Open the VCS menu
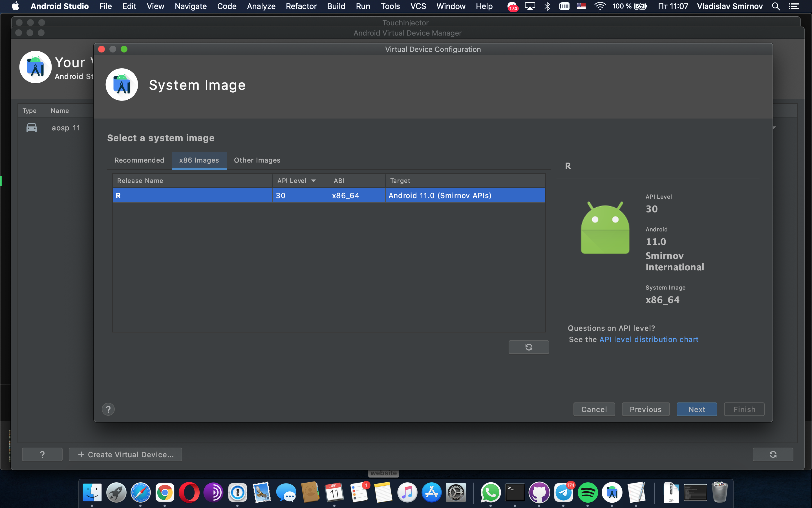Viewport: 812px width, 508px height. pos(418,6)
